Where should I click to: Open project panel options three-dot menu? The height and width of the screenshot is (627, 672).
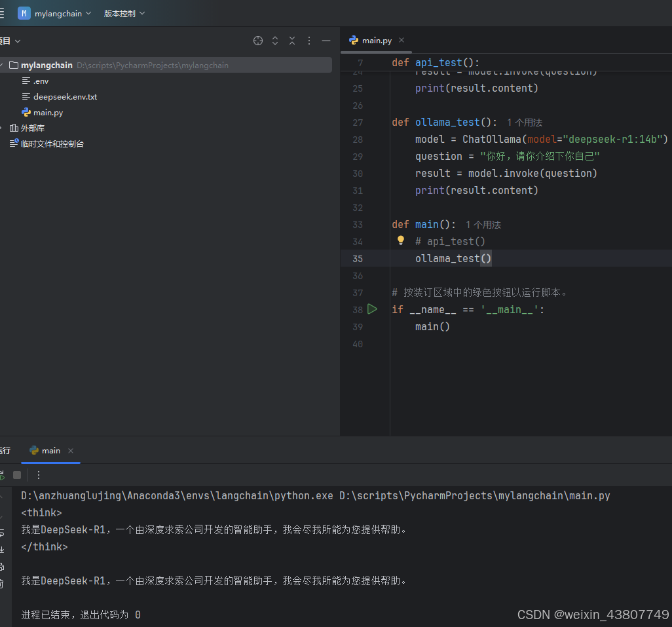pos(309,41)
